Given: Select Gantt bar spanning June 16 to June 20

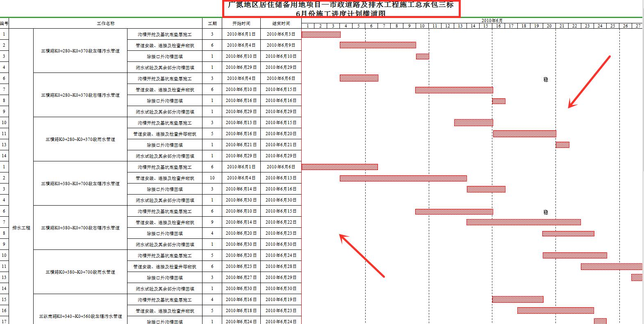Looking at the screenshot, I should click(x=525, y=134).
